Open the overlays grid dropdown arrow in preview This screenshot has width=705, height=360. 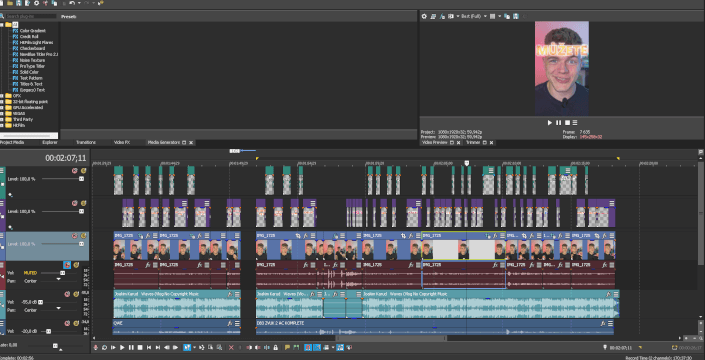499,16
